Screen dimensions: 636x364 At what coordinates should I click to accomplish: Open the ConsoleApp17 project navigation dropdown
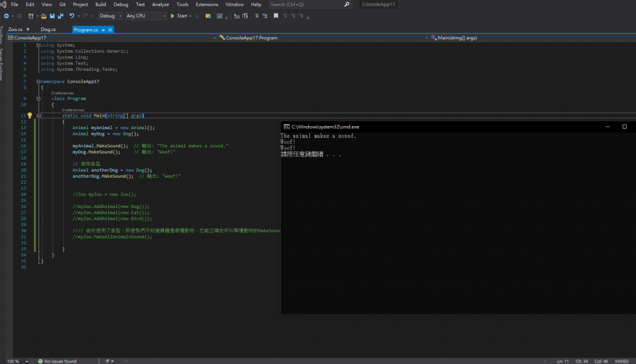[112, 38]
